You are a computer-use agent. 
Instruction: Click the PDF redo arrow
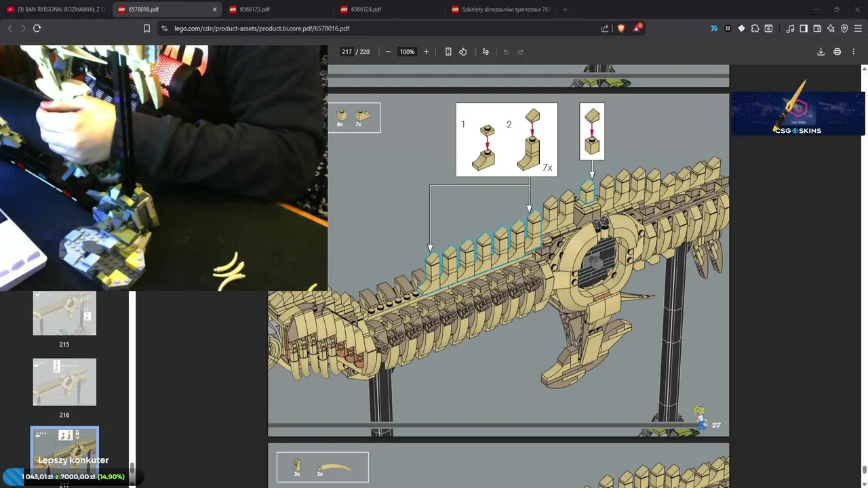tap(521, 52)
